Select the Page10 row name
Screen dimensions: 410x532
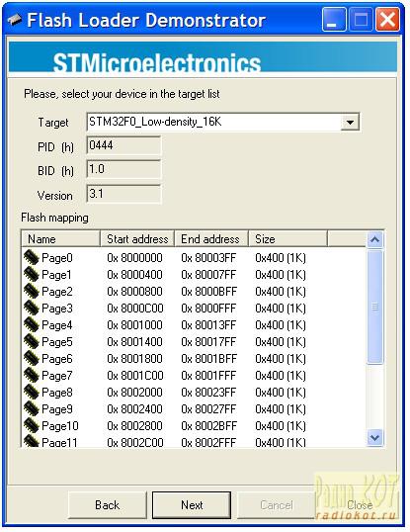click(x=60, y=426)
